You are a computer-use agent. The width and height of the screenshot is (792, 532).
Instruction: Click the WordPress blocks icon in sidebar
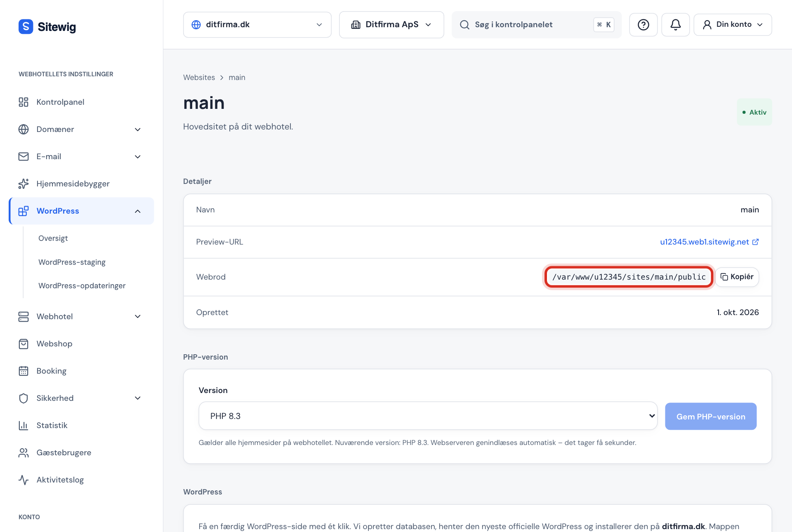click(24, 211)
